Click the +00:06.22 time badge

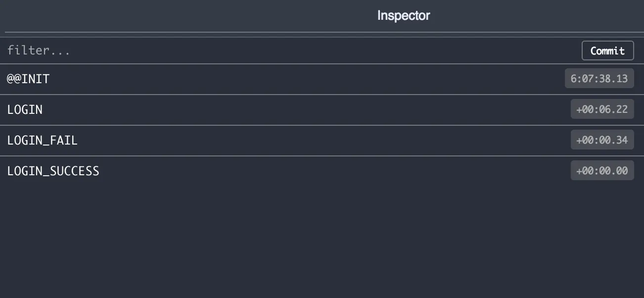coord(602,109)
